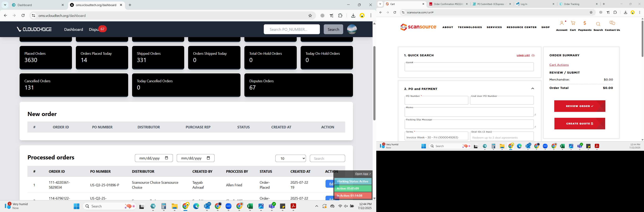The height and width of the screenshot is (212, 644).
Task: Focus the Deal IDs (3 max) field
Action: pyautogui.click(x=502, y=137)
